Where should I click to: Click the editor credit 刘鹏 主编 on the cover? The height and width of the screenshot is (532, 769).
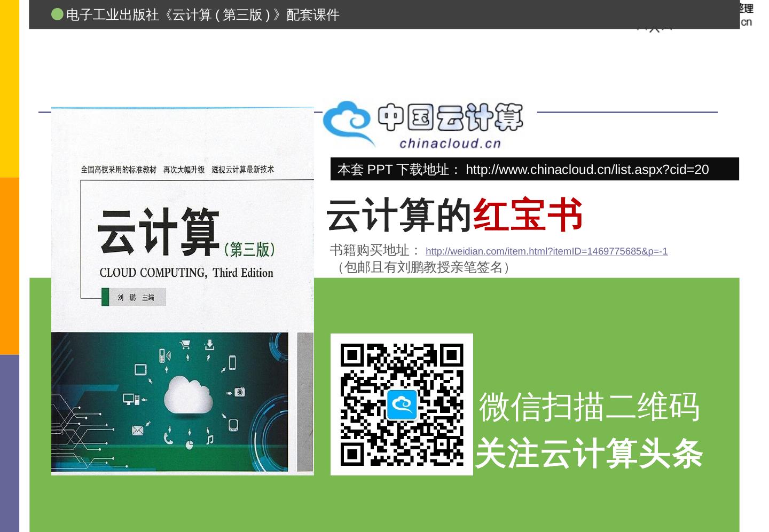point(136,298)
